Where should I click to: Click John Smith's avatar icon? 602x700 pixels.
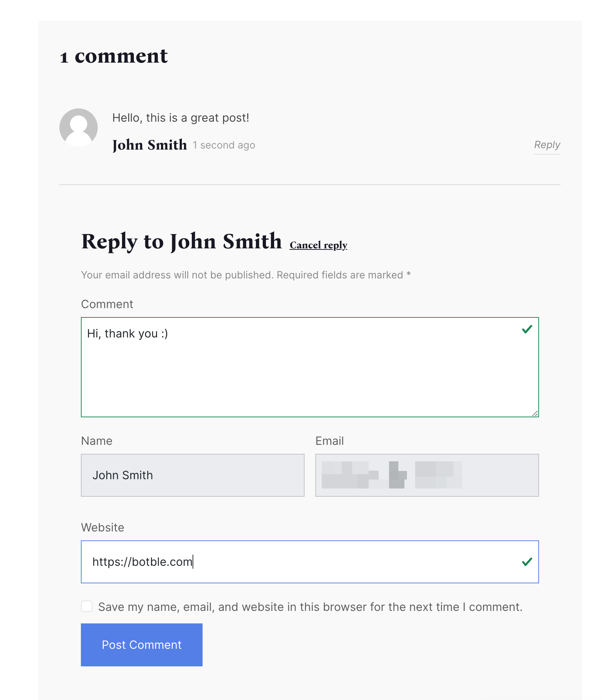(78, 127)
